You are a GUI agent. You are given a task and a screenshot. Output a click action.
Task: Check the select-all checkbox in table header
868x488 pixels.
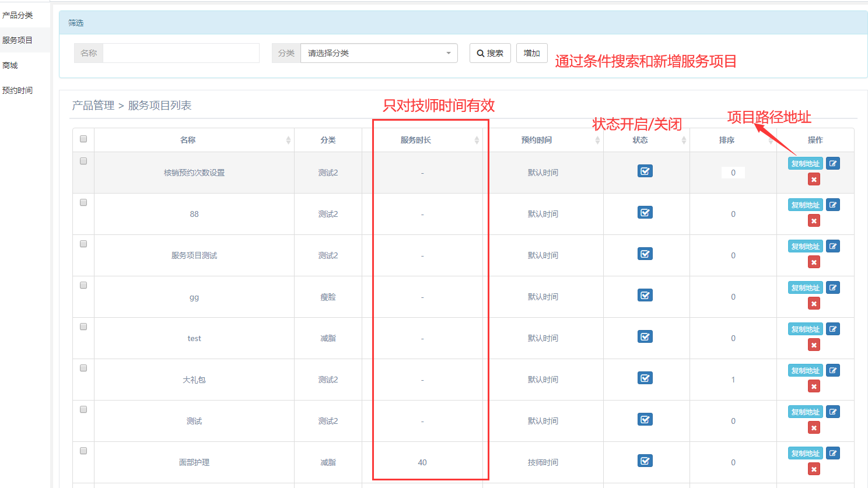tap(83, 139)
